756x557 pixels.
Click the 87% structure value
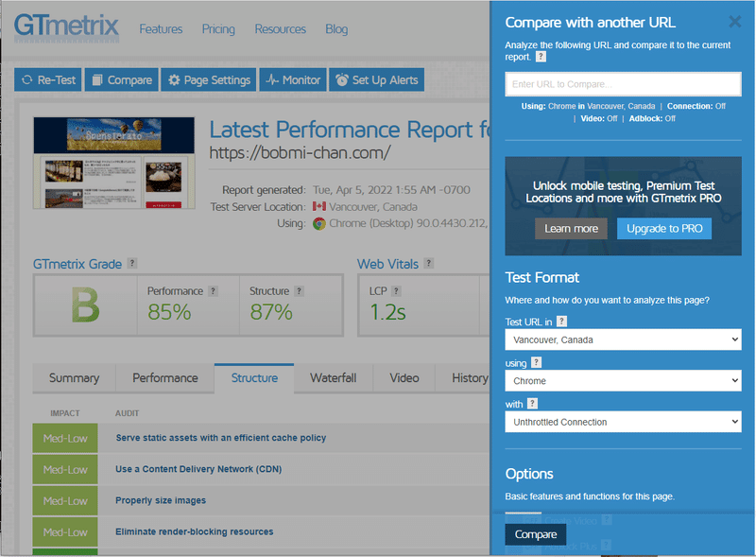tap(271, 312)
